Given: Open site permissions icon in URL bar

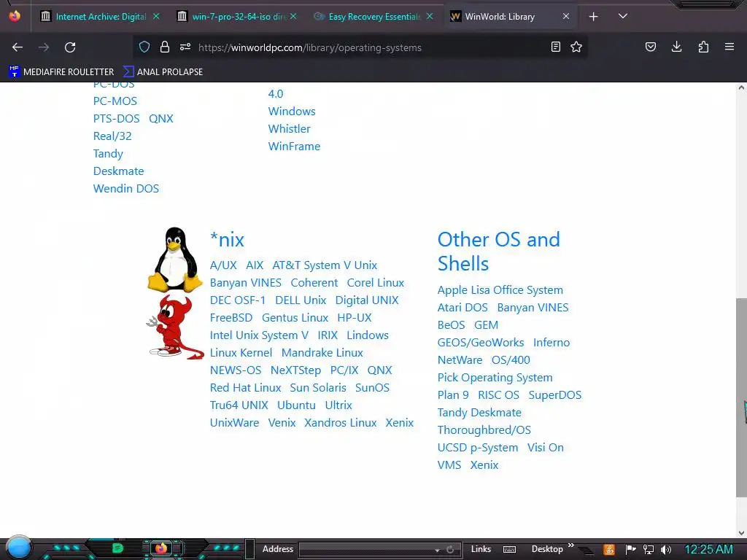Looking at the screenshot, I should [x=185, y=47].
